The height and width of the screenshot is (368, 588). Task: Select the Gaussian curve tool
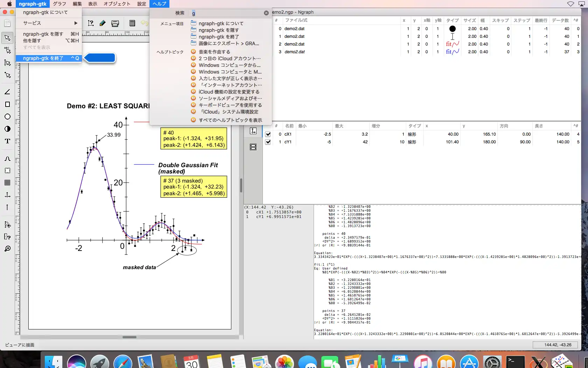tap(7, 159)
